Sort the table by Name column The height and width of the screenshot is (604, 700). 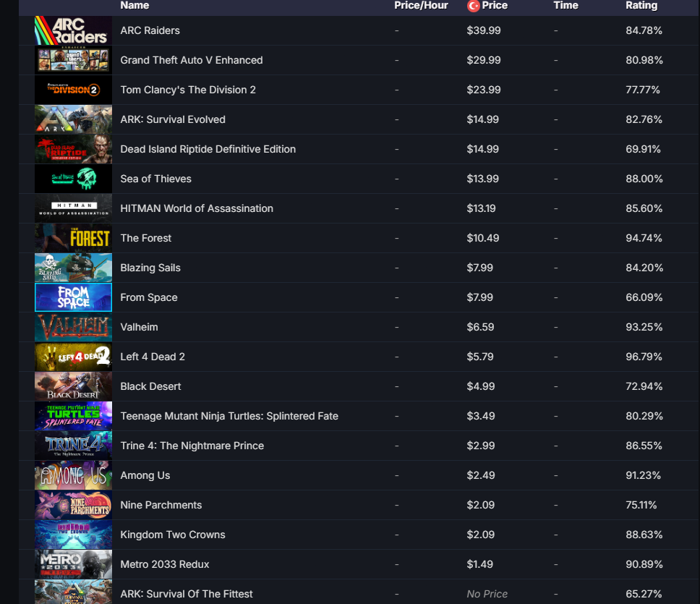click(x=135, y=5)
